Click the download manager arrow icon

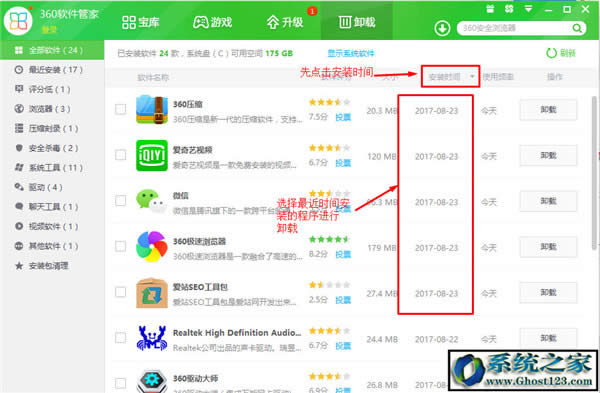point(442,28)
